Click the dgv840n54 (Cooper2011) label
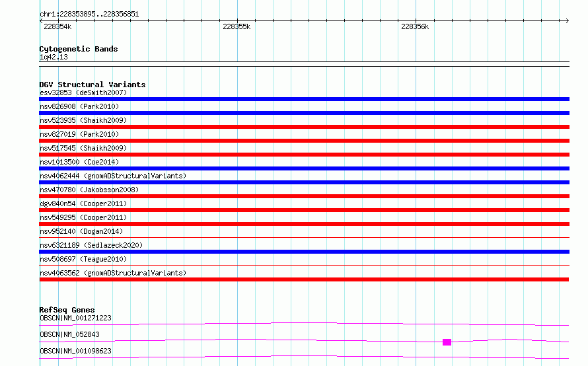 [x=83, y=203]
